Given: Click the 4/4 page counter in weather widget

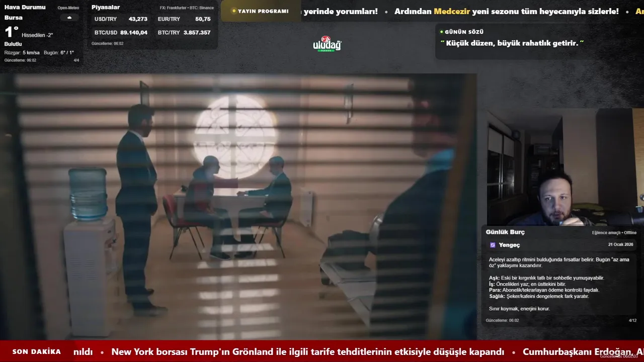Looking at the screenshot, I should [x=76, y=60].
